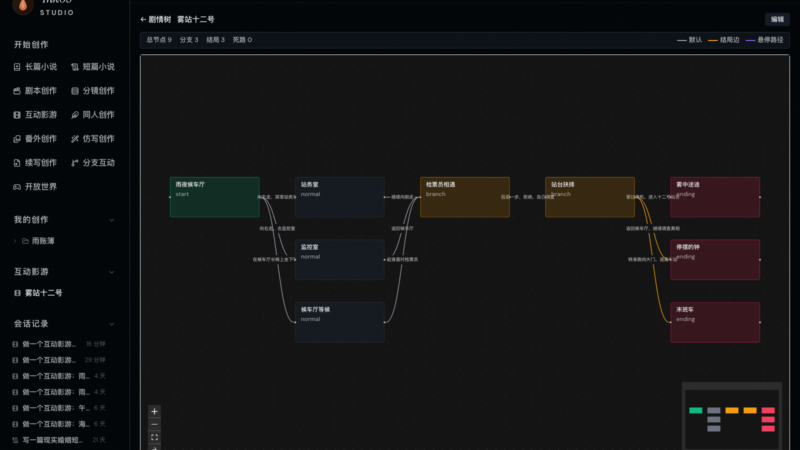Screen dimensions: 800x450
Task: Go back to 剧情树
Action: (x=156, y=19)
